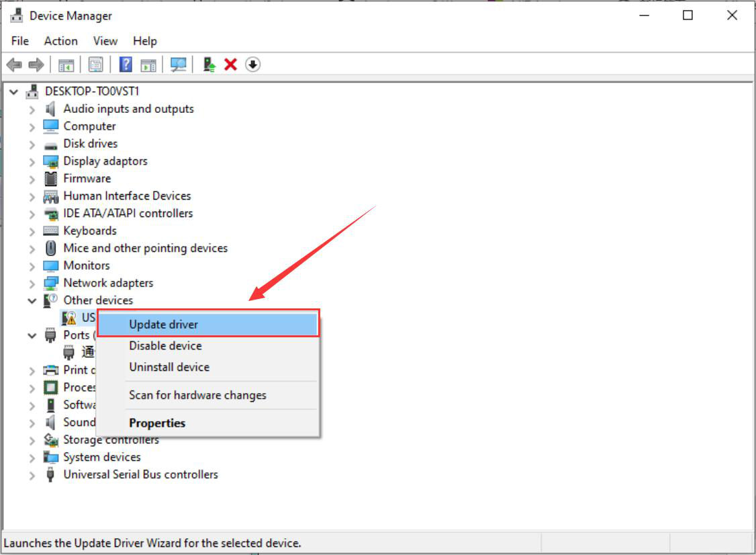The image size is (756, 555).
Task: Click the Monitors icon
Action: point(50,266)
